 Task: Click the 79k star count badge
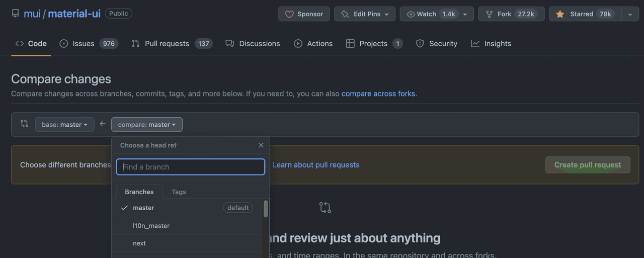605,14
